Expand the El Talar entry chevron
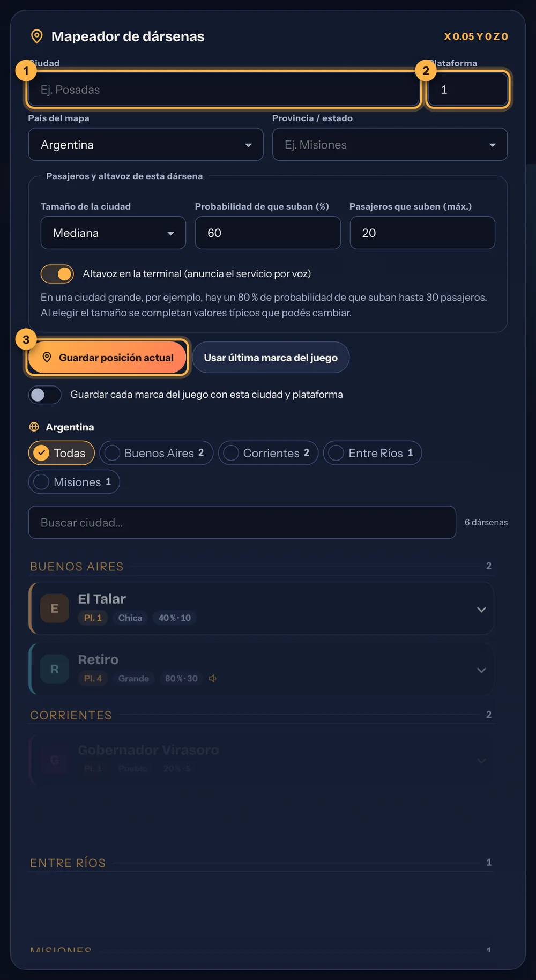 (x=481, y=610)
